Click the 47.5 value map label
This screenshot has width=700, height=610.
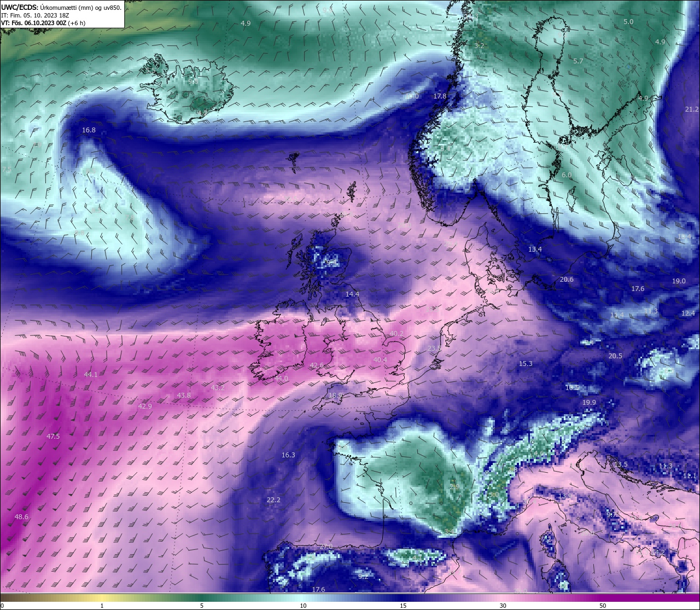pos(53,437)
